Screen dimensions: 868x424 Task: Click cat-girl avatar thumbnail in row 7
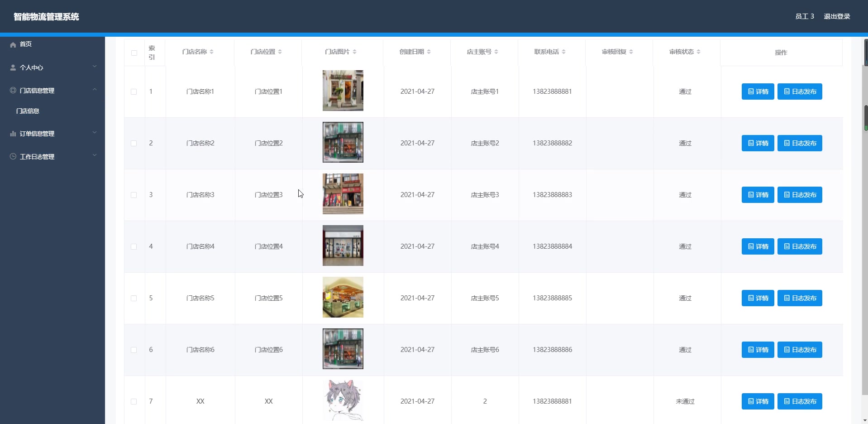click(343, 400)
